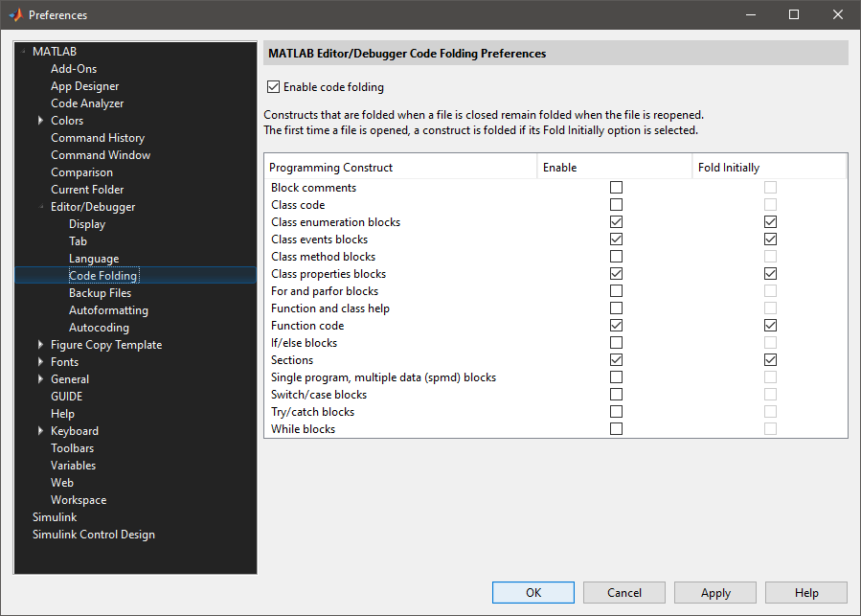
Task: Open Command History preferences
Action: click(x=98, y=138)
